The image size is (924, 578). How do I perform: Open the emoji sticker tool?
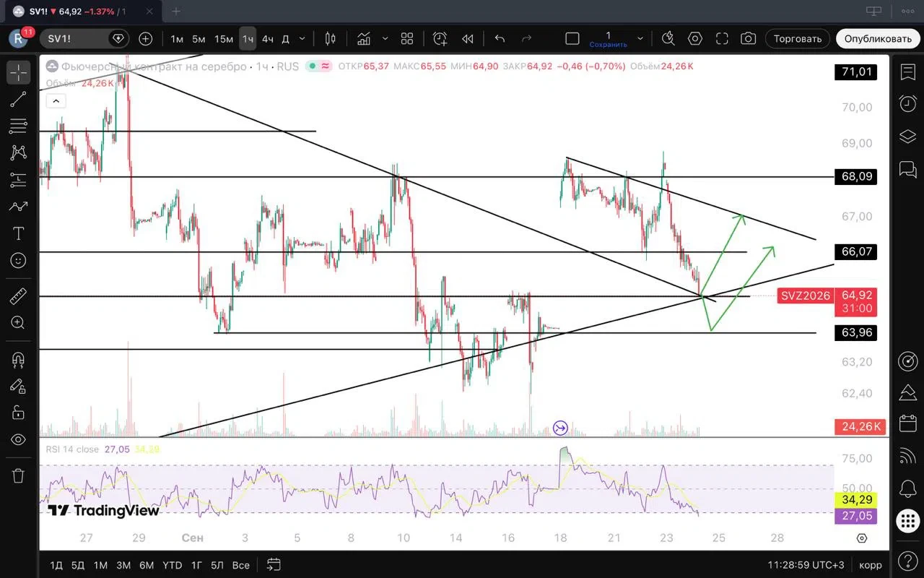[x=18, y=260]
